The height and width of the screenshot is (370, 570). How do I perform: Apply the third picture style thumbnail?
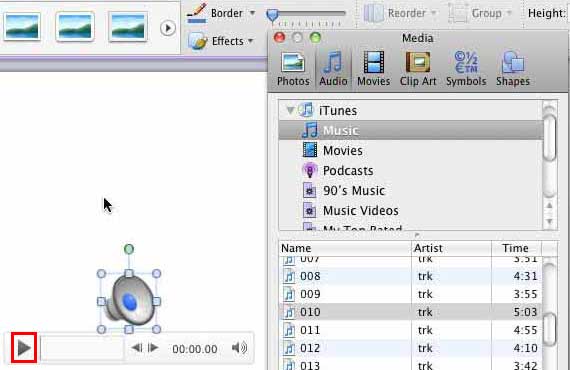click(128, 26)
